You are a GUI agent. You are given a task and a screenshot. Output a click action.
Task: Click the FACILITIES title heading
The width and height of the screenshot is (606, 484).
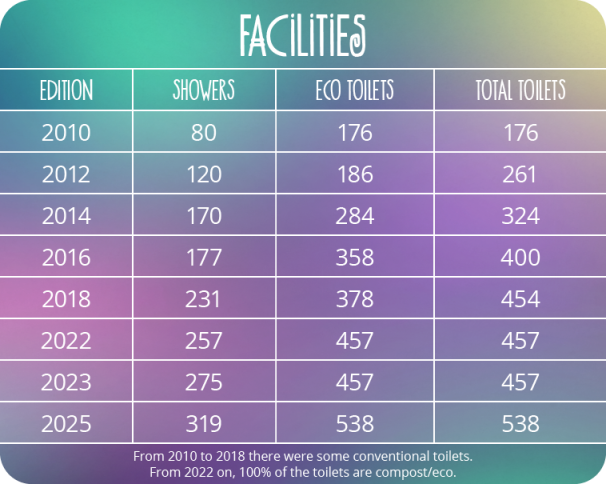pos(302,36)
